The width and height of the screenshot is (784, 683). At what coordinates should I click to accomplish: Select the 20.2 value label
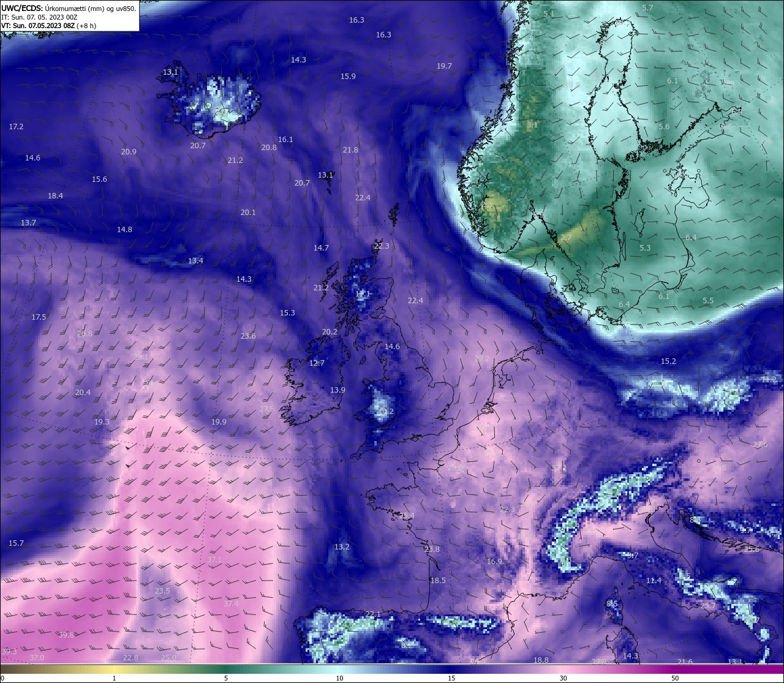point(330,332)
